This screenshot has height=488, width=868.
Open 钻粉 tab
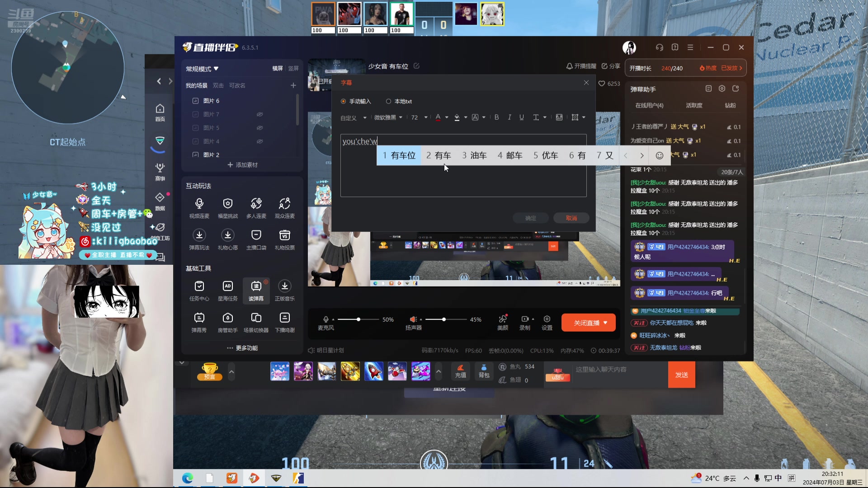coord(730,105)
